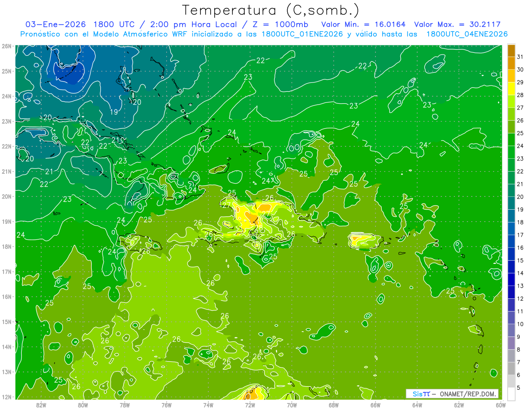Image resolution: width=532 pixels, height=411 pixels.
Task: Click the latitude axis label 17N
Action: [x=6, y=271]
